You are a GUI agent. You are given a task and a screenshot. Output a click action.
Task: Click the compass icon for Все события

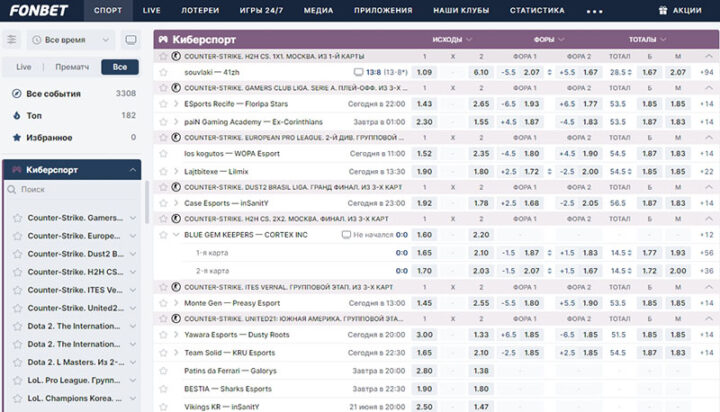click(17, 93)
